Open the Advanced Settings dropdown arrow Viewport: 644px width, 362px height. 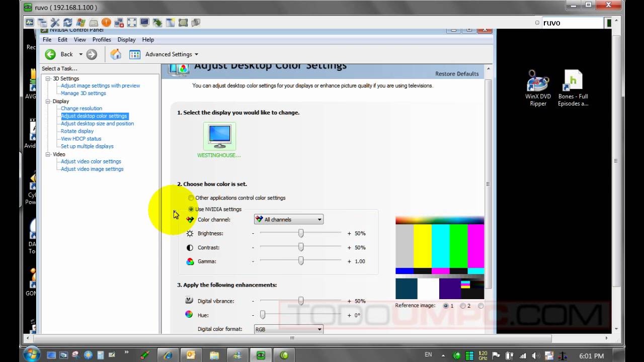pos(196,54)
